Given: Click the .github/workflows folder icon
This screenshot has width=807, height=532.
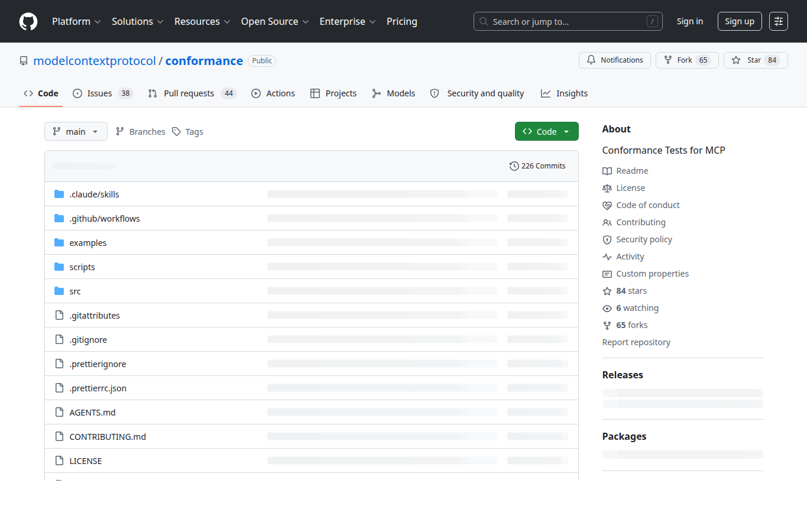Looking at the screenshot, I should pyautogui.click(x=59, y=218).
